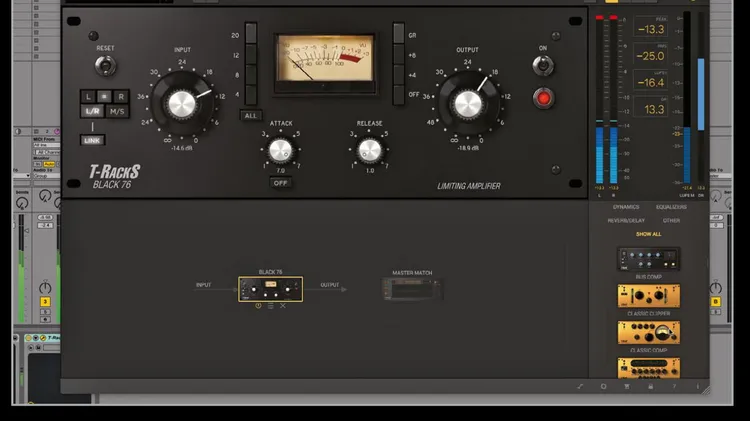The image size is (750, 421).
Task: Click the INPUT knob
Action: (182, 104)
